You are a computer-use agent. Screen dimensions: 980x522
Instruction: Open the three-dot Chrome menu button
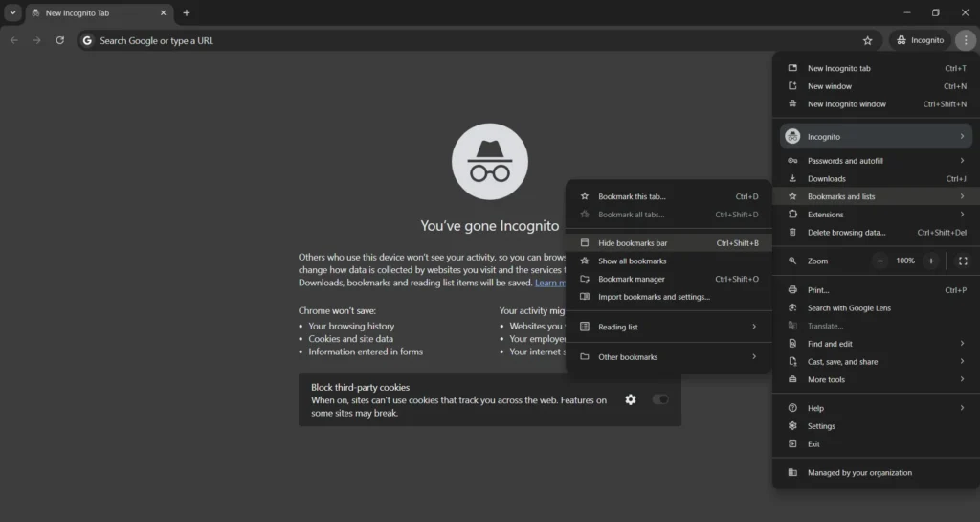966,40
